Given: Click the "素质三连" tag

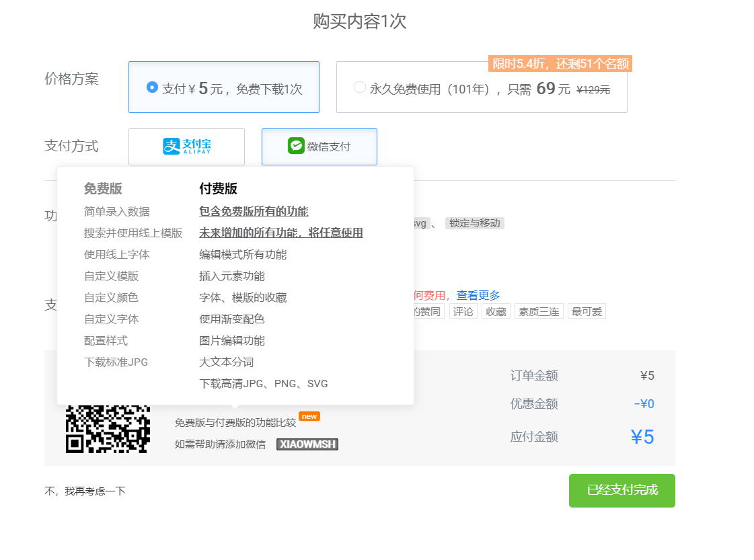Looking at the screenshot, I should 538,311.
